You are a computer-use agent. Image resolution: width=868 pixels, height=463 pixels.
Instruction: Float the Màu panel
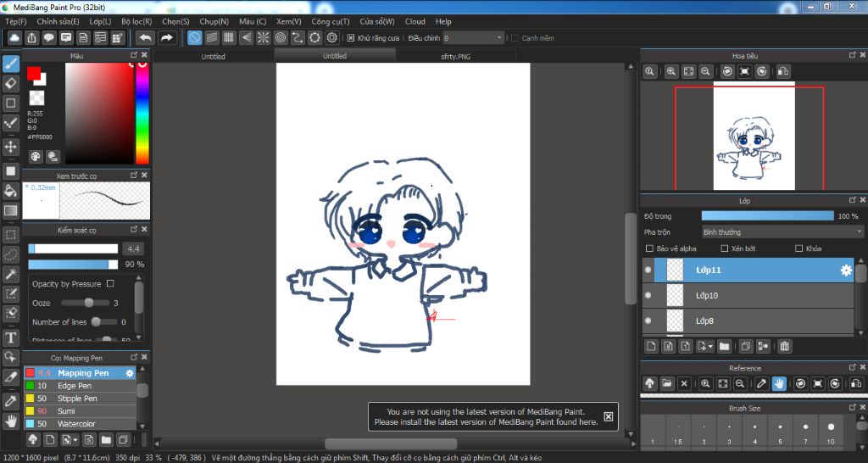[134, 55]
